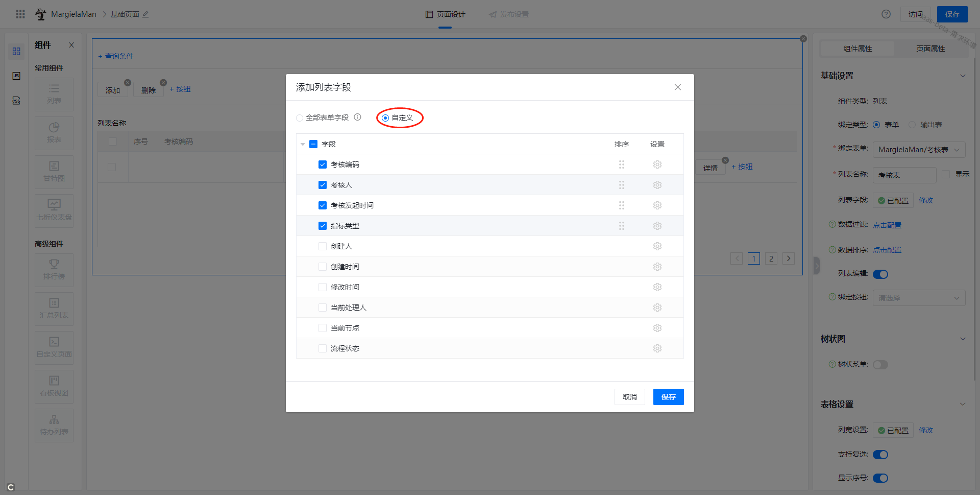Switch to the 页面设计 tab

click(x=445, y=14)
